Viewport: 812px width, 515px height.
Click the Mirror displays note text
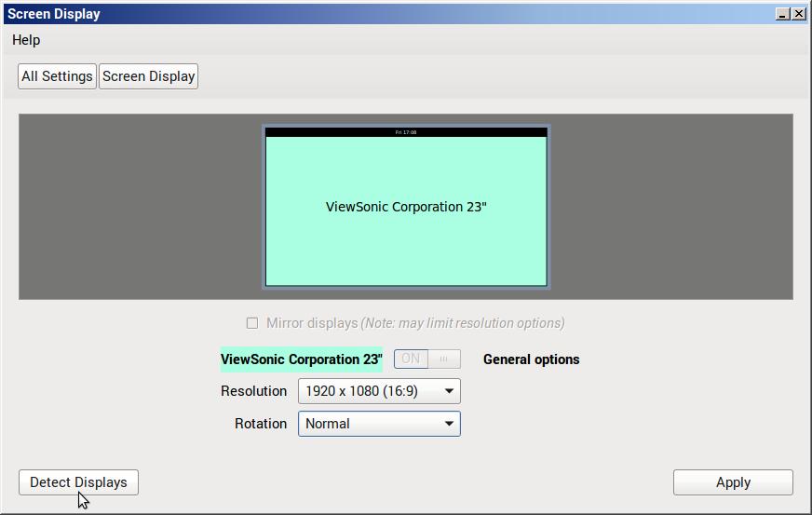(x=462, y=323)
